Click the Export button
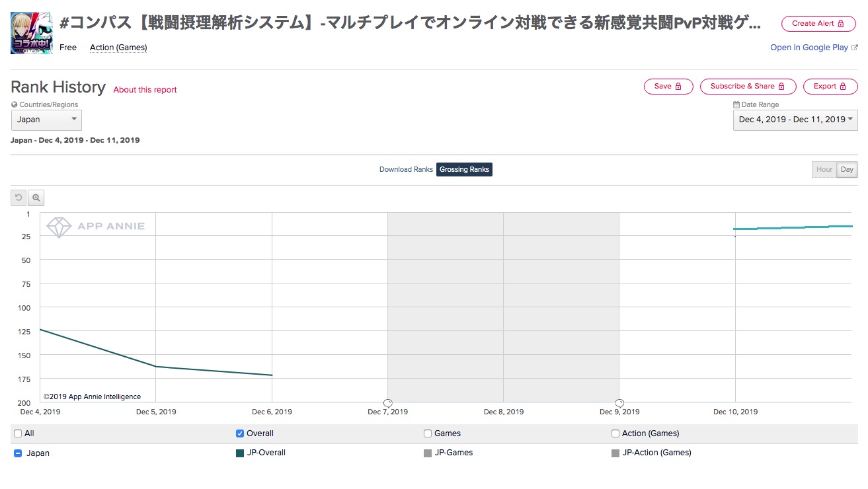 coord(830,87)
